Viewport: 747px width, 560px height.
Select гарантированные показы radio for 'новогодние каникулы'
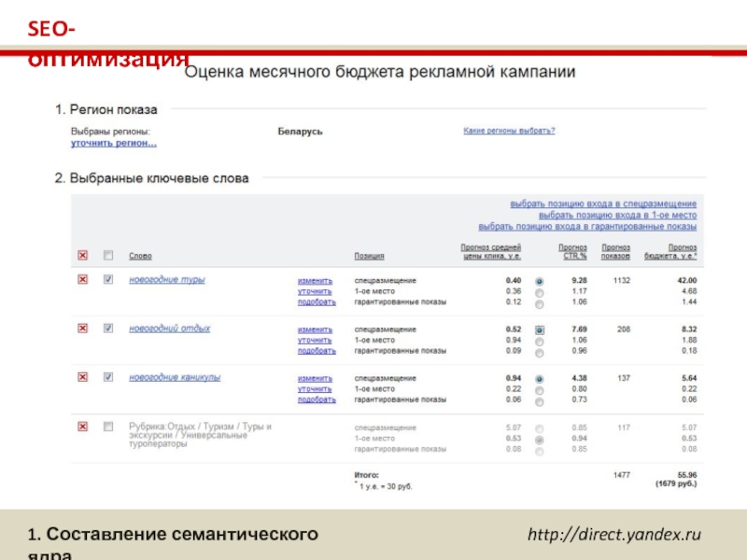[540, 402]
